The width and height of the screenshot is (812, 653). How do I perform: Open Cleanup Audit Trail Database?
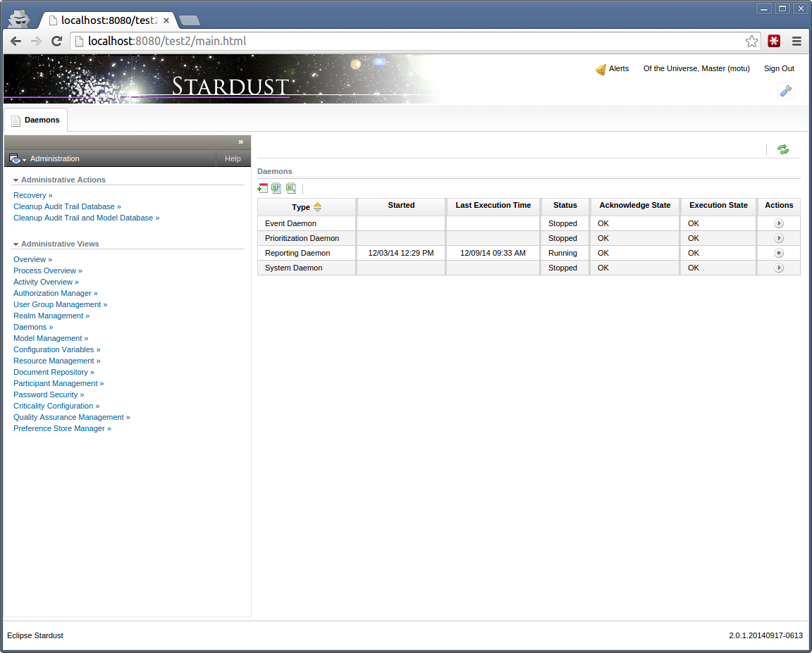(x=68, y=207)
